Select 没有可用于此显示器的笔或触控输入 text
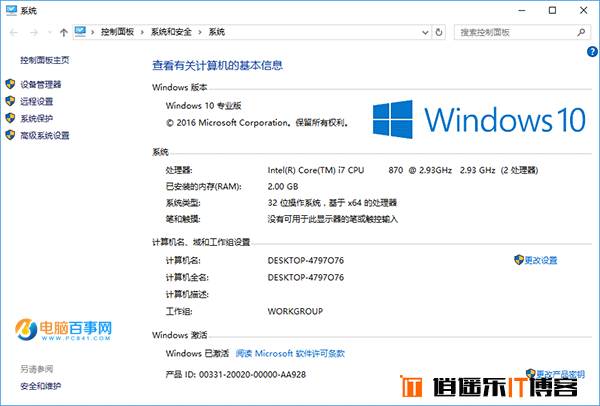Screen dimensions: 600x406 333,219
